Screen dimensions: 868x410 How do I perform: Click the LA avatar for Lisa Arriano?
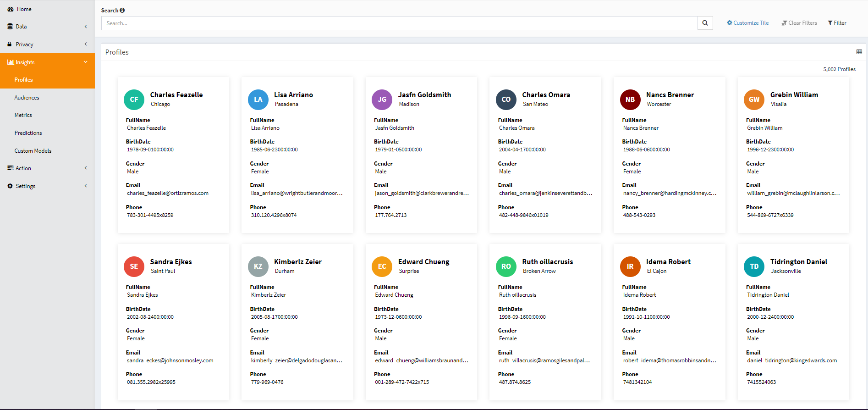(x=258, y=100)
